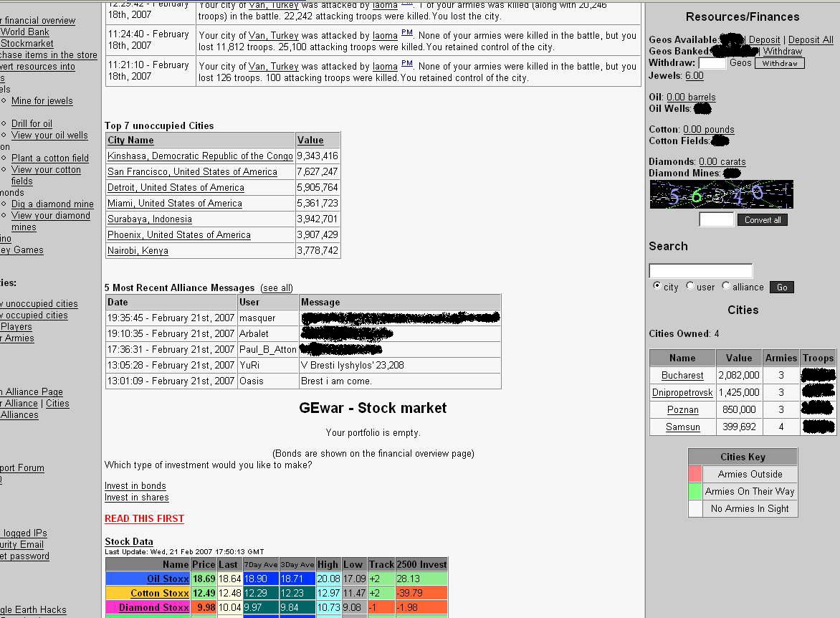Open the Bucharest city link

click(x=682, y=376)
